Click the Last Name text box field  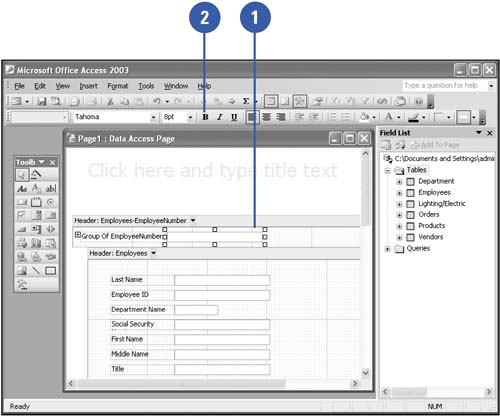tap(222, 280)
